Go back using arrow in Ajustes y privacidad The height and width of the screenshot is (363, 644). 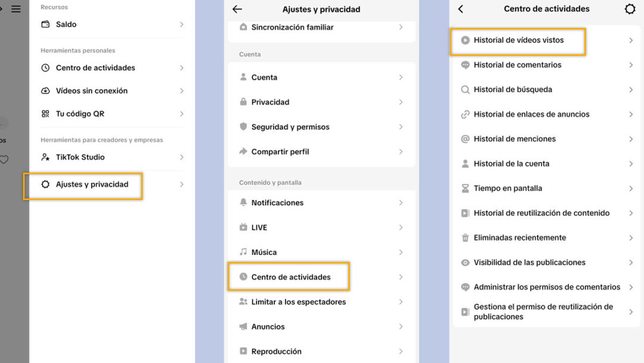pyautogui.click(x=237, y=8)
